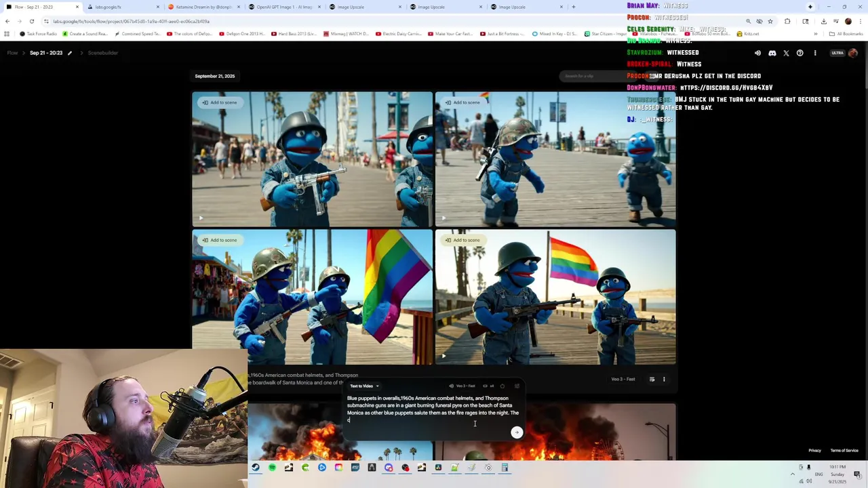This screenshot has height=488, width=868.
Task: Open the three-dot more menu in Flow header
Action: [x=815, y=53]
